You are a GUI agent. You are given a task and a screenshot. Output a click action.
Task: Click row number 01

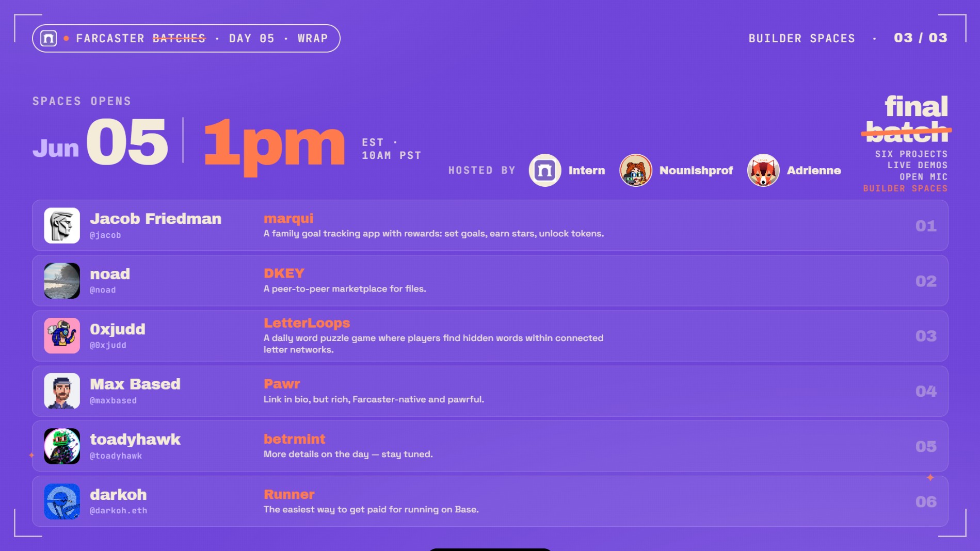[926, 226]
